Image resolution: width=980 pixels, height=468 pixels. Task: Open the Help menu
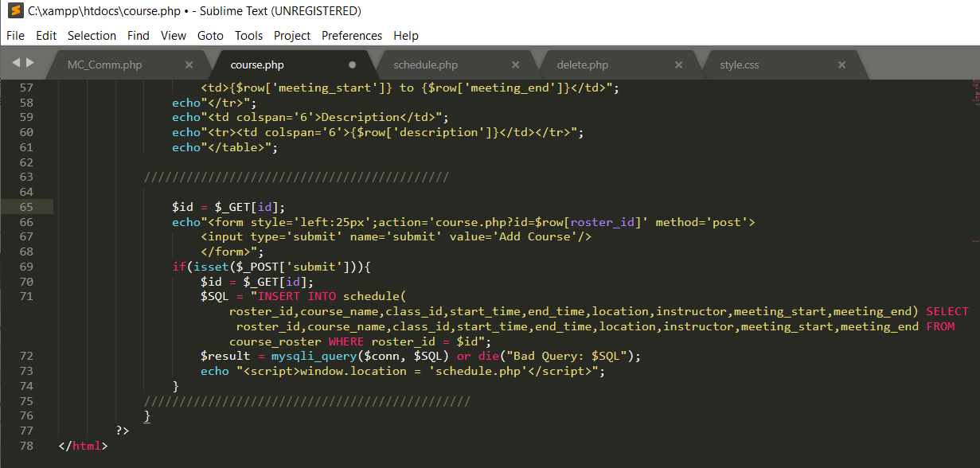[x=406, y=36]
